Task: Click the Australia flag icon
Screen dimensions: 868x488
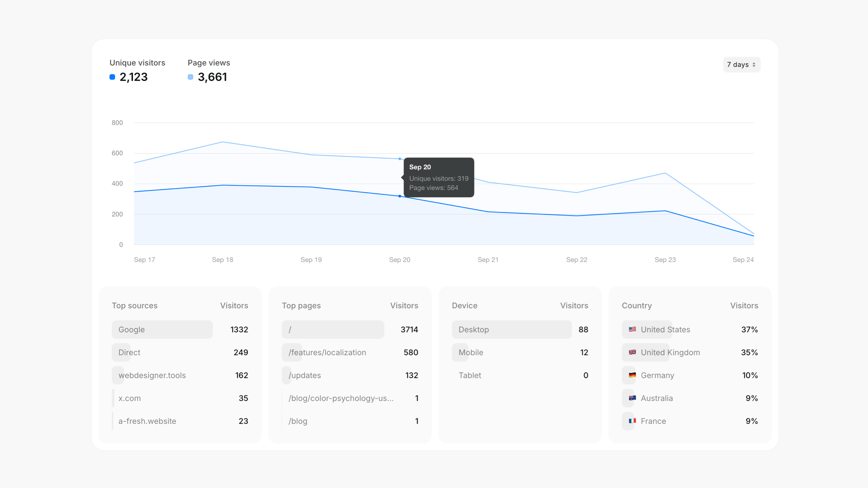Action: 632,398
